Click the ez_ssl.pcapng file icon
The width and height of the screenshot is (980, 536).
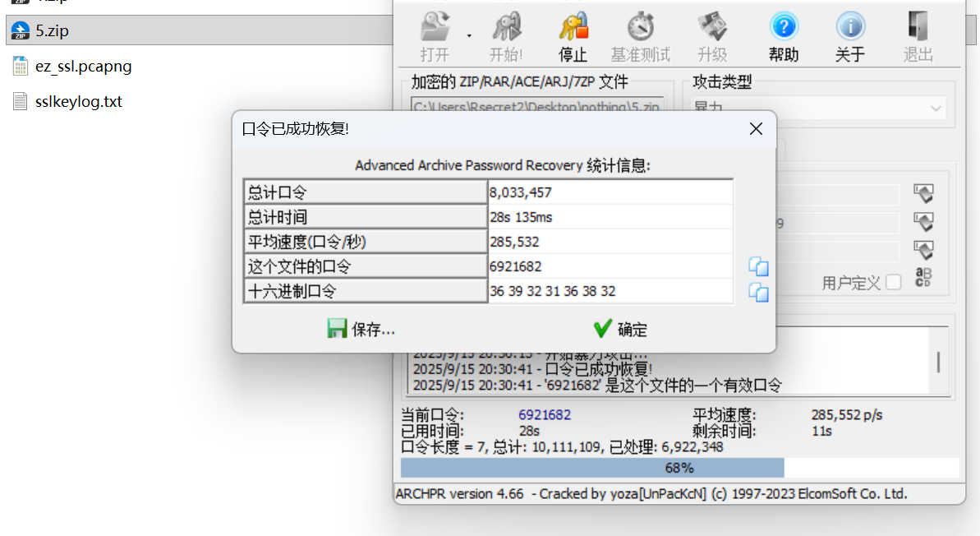pyautogui.click(x=20, y=67)
